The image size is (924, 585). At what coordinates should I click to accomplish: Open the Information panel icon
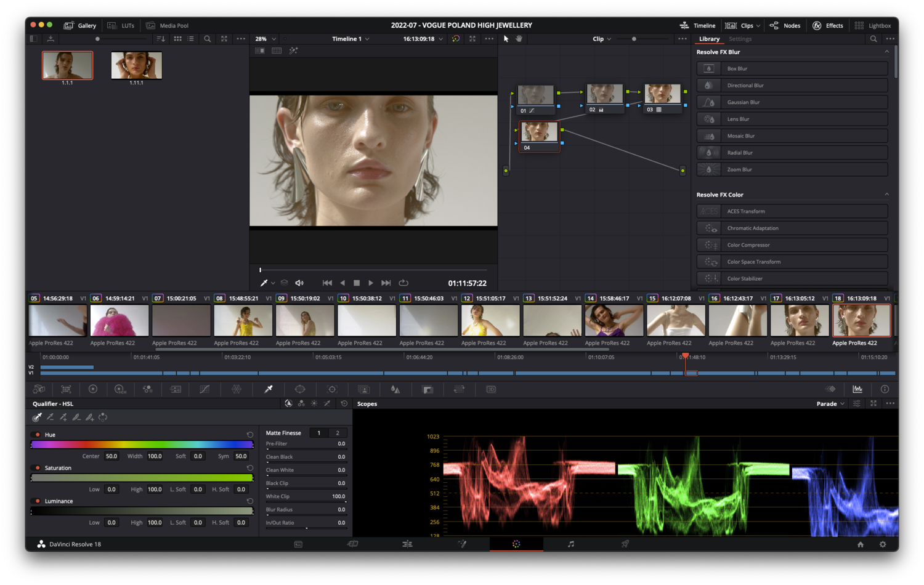click(885, 389)
